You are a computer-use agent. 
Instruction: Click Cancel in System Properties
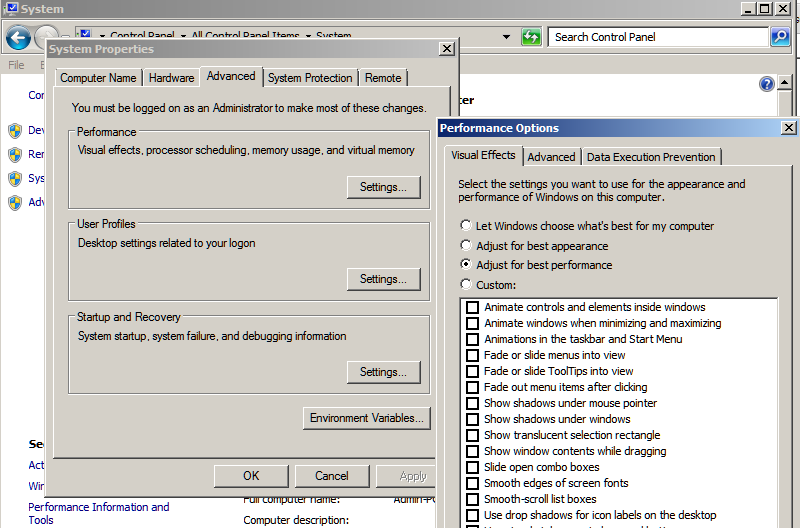click(x=332, y=476)
